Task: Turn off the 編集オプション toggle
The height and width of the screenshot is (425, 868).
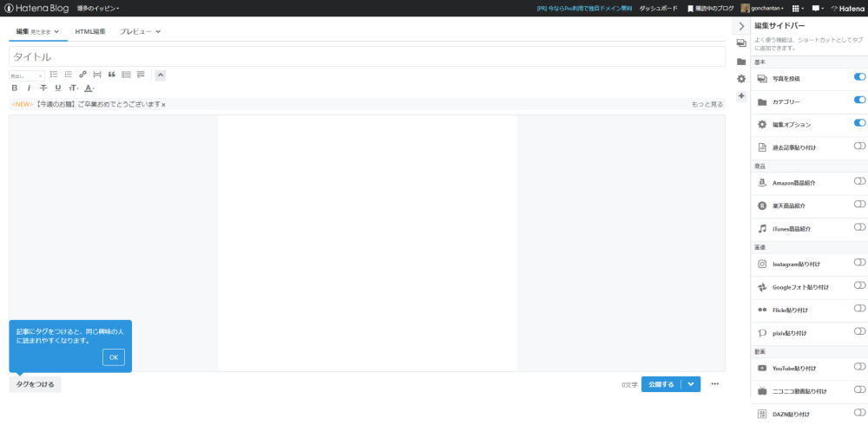Action: [x=859, y=123]
